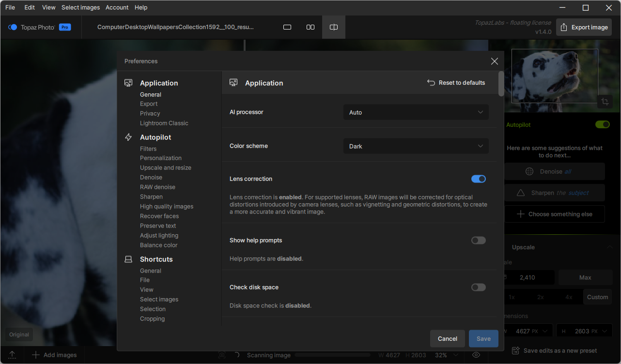The width and height of the screenshot is (621, 364).
Task: Click the Topaz Photo logo icon
Action: pyautogui.click(x=13, y=28)
